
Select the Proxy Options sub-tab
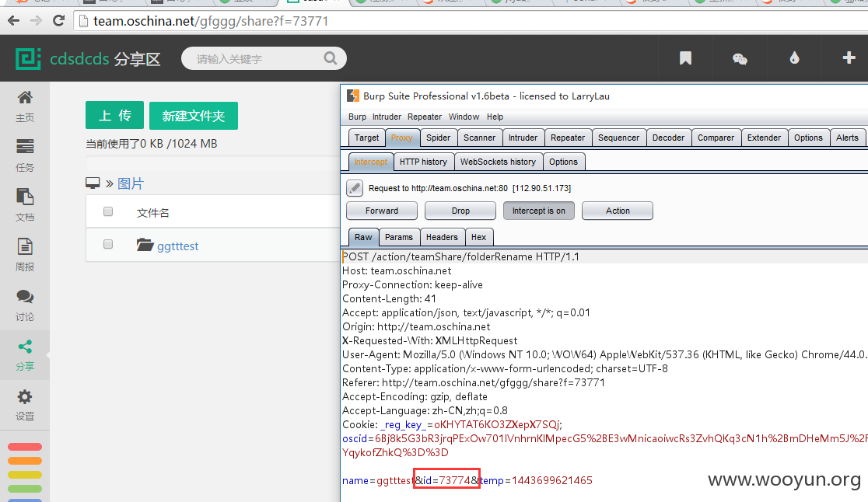pyautogui.click(x=564, y=162)
